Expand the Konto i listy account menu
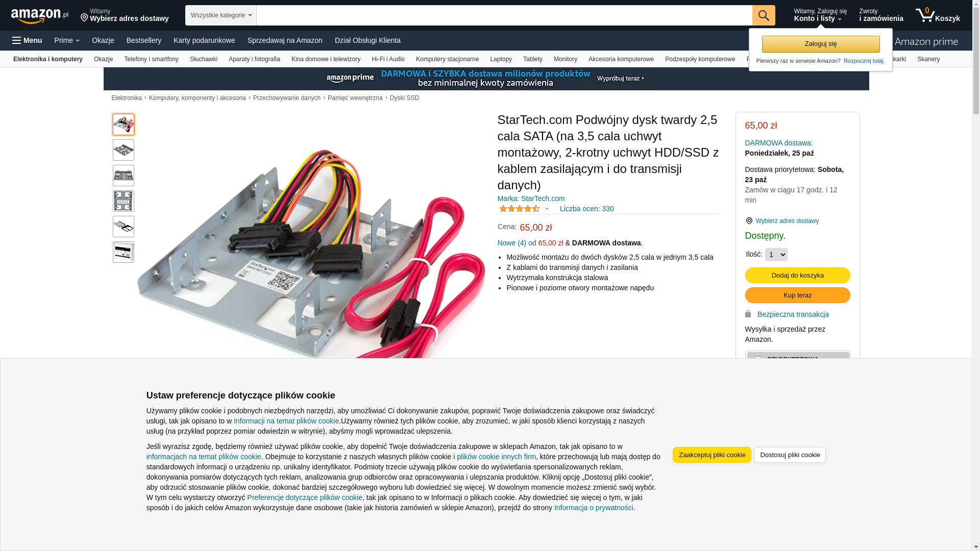 (x=820, y=15)
